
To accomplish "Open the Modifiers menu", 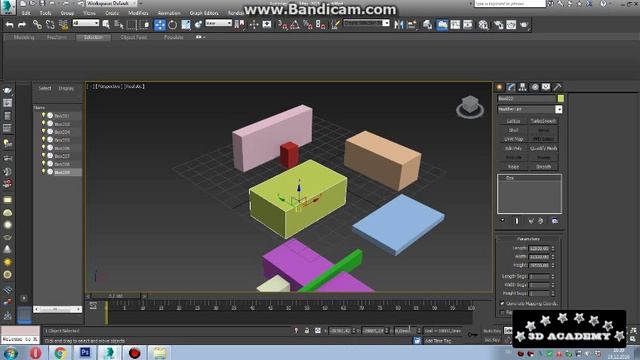I will 138,13.
